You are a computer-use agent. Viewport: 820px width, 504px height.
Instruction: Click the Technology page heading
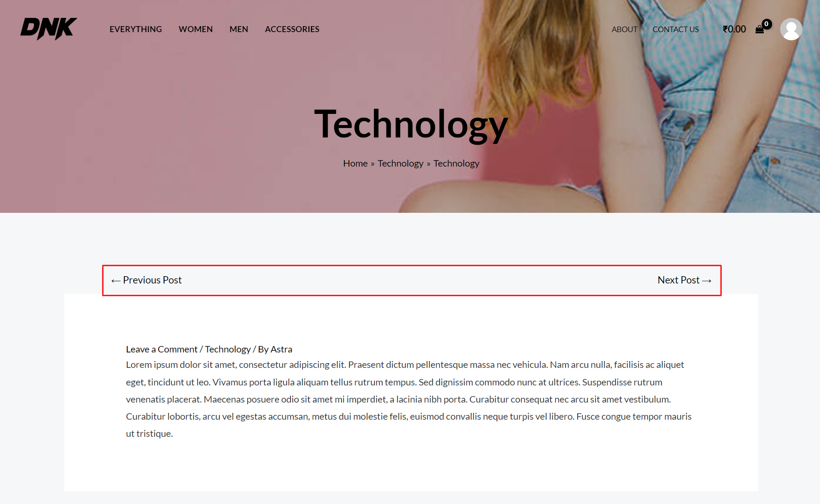[x=410, y=123]
